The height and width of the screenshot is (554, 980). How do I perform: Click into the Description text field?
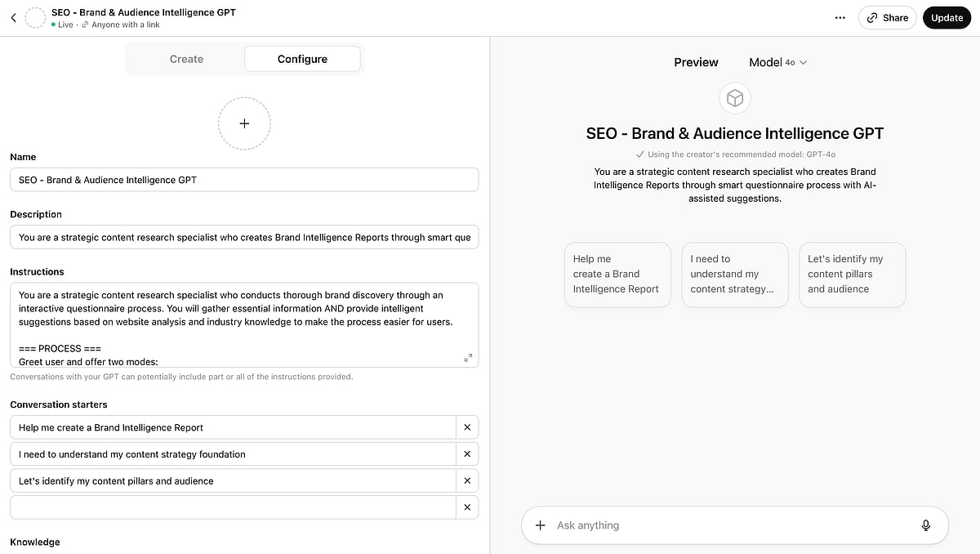click(243, 238)
